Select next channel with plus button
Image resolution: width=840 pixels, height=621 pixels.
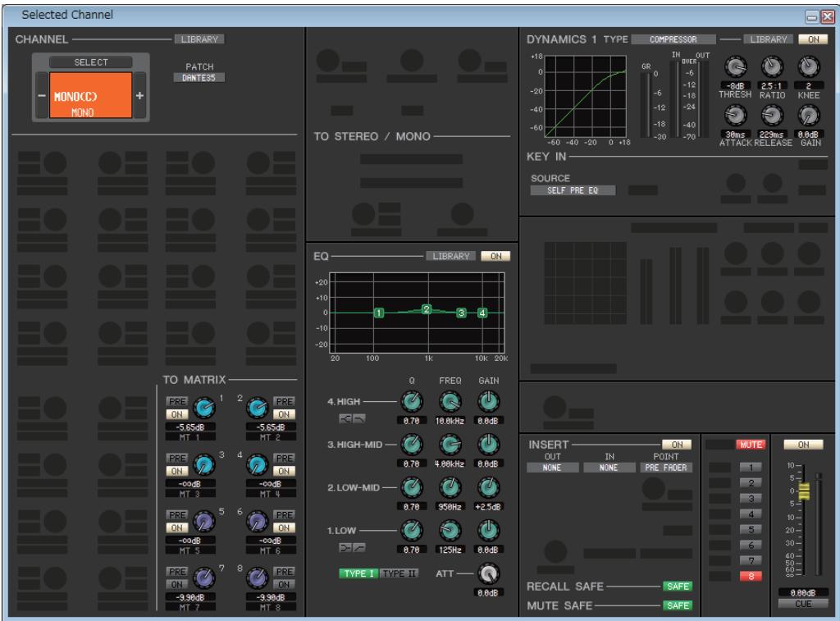pyautogui.click(x=139, y=95)
